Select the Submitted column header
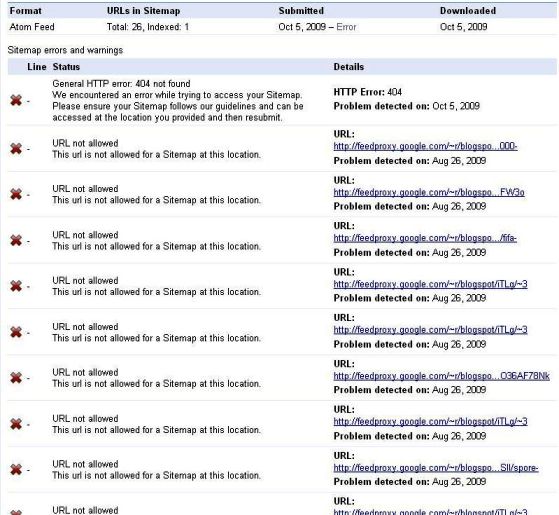Image resolution: width=559 pixels, height=515 pixels. coord(301,11)
